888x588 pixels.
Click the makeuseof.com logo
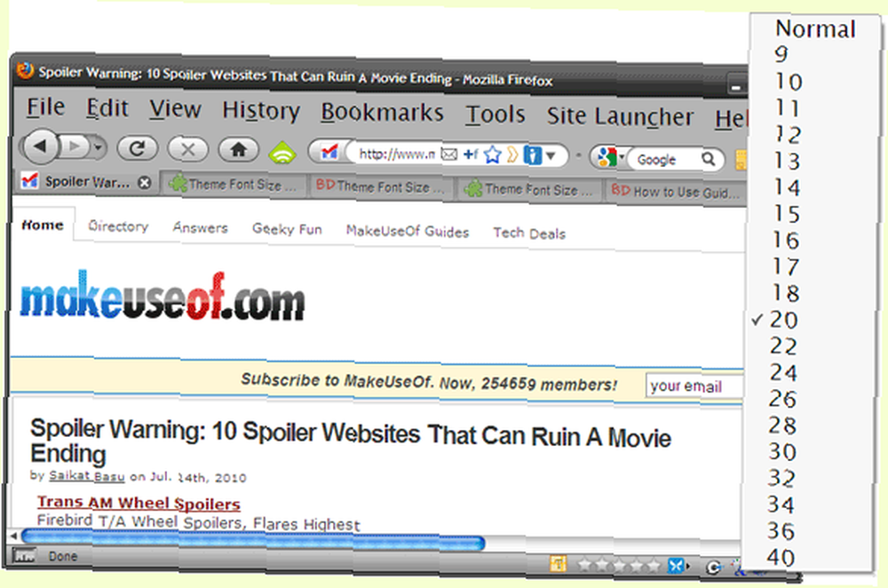[x=163, y=297]
